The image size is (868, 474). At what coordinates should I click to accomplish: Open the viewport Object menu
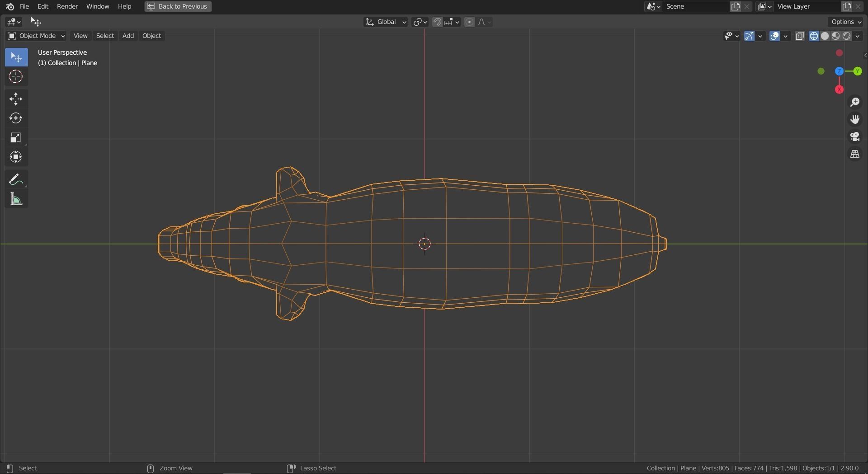(151, 36)
